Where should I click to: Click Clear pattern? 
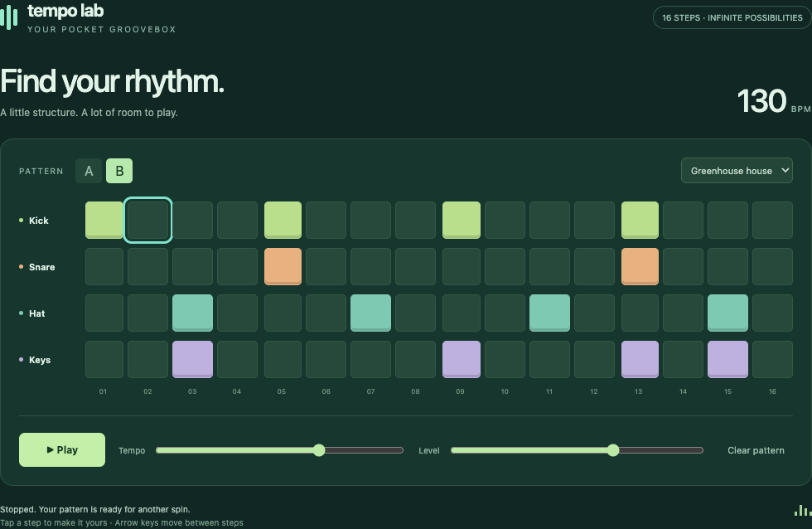click(x=756, y=450)
